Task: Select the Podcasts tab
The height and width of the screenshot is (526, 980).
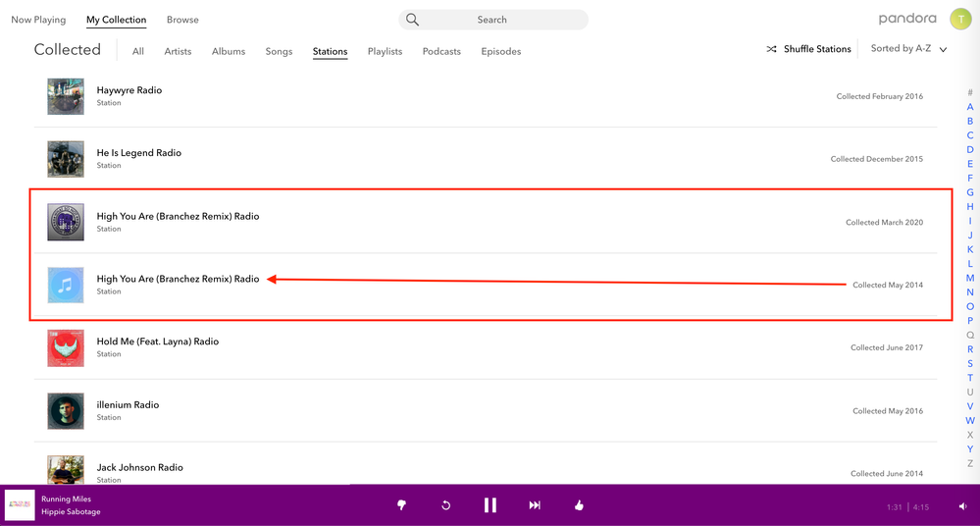Action: click(441, 51)
